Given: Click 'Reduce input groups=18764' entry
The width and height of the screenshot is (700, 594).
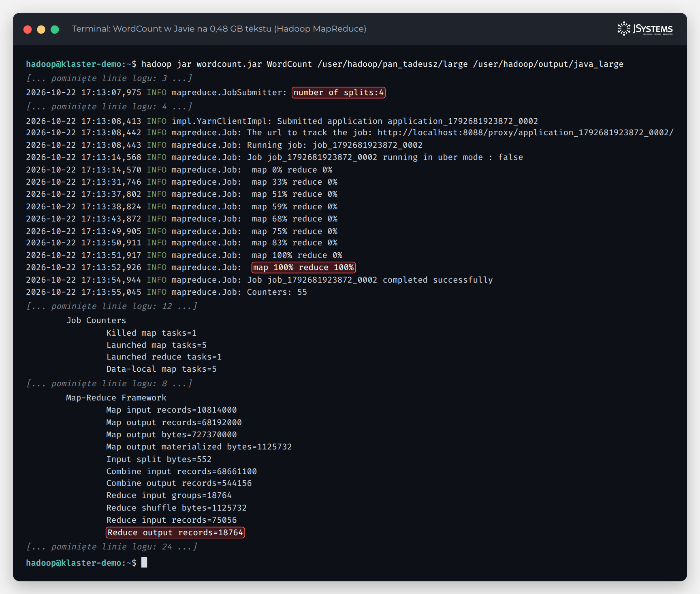Looking at the screenshot, I should click(x=169, y=495).
